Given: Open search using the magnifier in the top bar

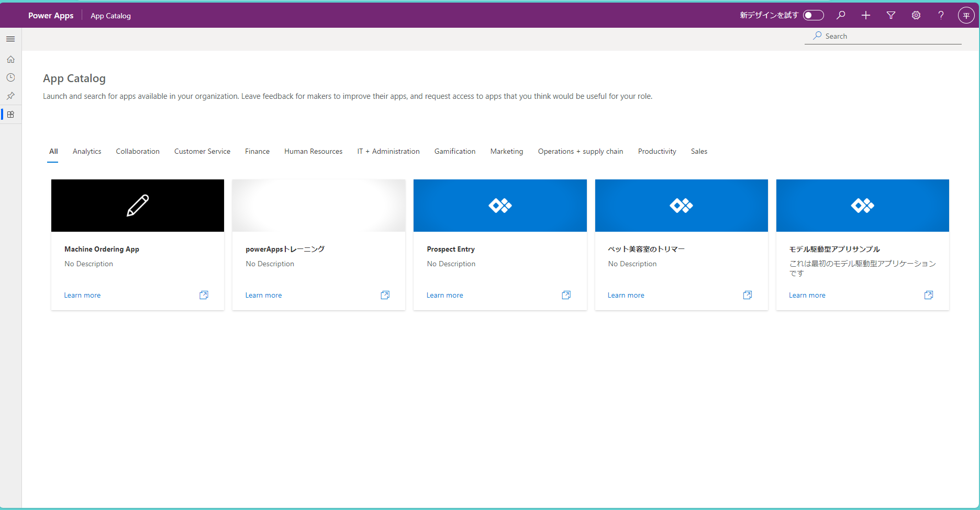Looking at the screenshot, I should coord(841,15).
